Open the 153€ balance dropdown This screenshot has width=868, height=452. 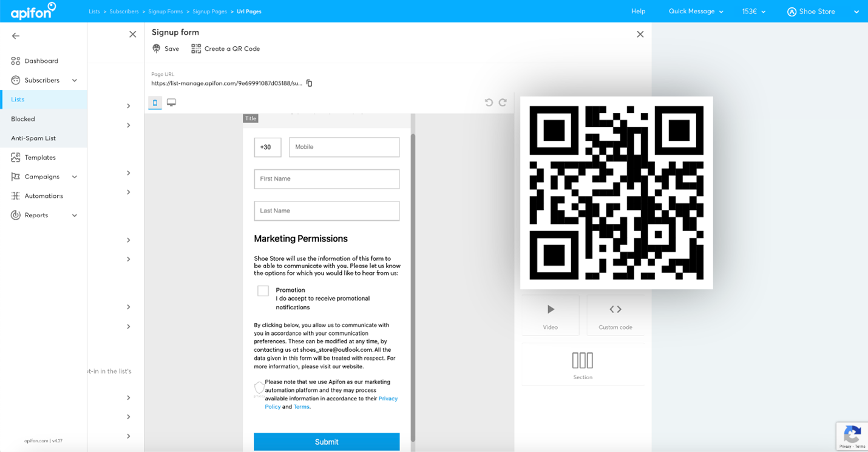click(754, 12)
